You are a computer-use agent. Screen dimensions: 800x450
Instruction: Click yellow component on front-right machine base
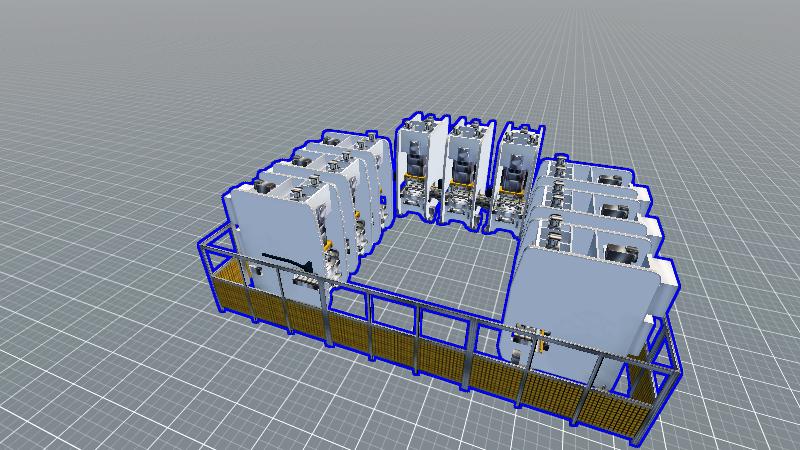[543, 345]
